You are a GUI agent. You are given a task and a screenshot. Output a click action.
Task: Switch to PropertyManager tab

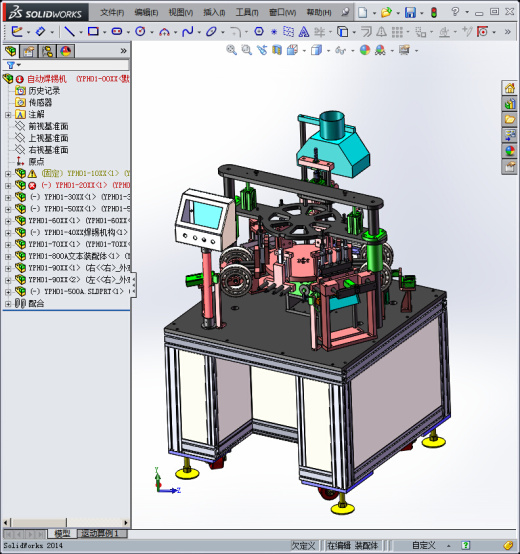tap(29, 51)
